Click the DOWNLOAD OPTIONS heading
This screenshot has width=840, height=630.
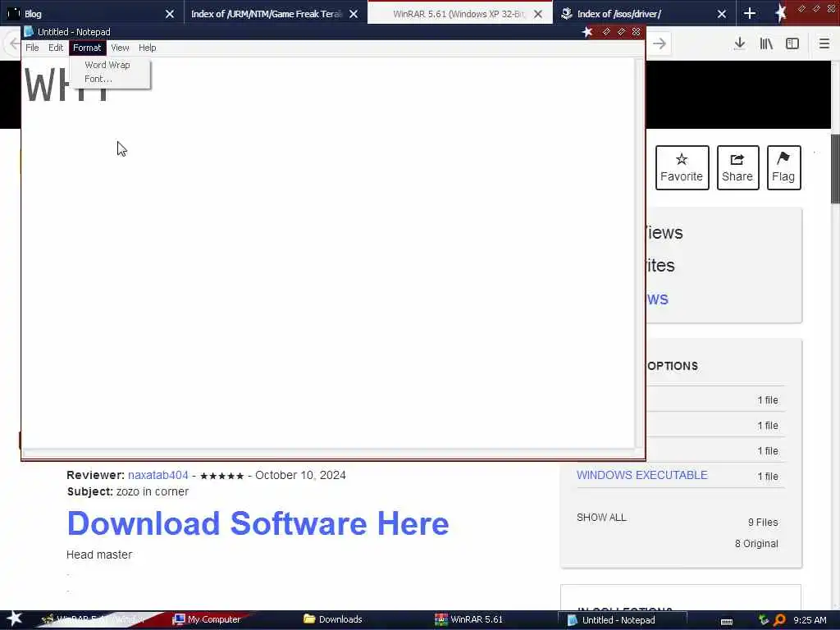click(673, 366)
